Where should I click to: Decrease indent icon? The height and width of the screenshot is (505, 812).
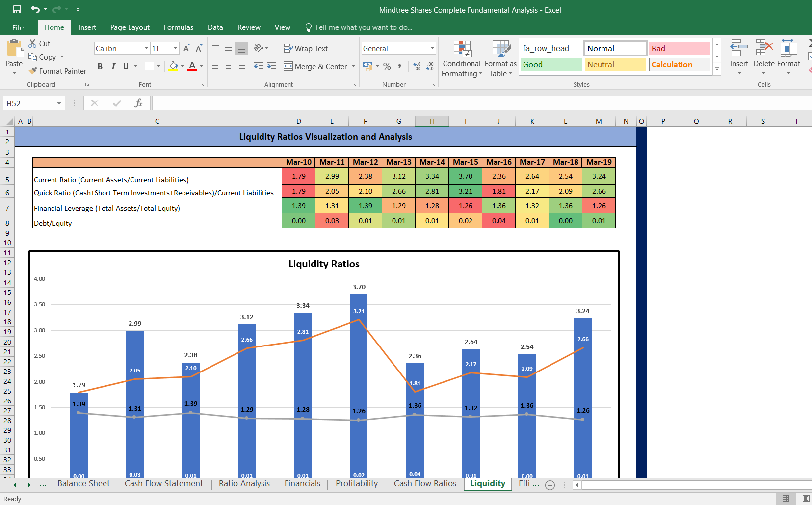click(259, 66)
